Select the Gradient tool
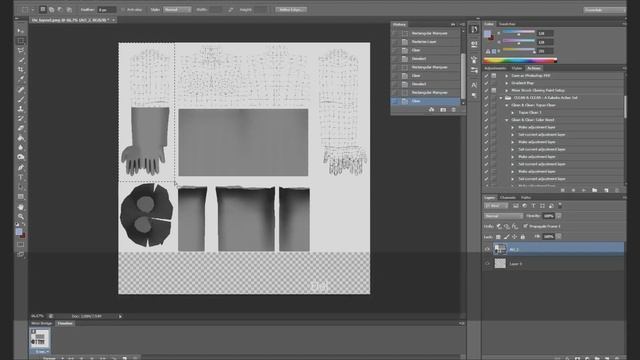Screen dimensions: 640x360 tap(20, 138)
